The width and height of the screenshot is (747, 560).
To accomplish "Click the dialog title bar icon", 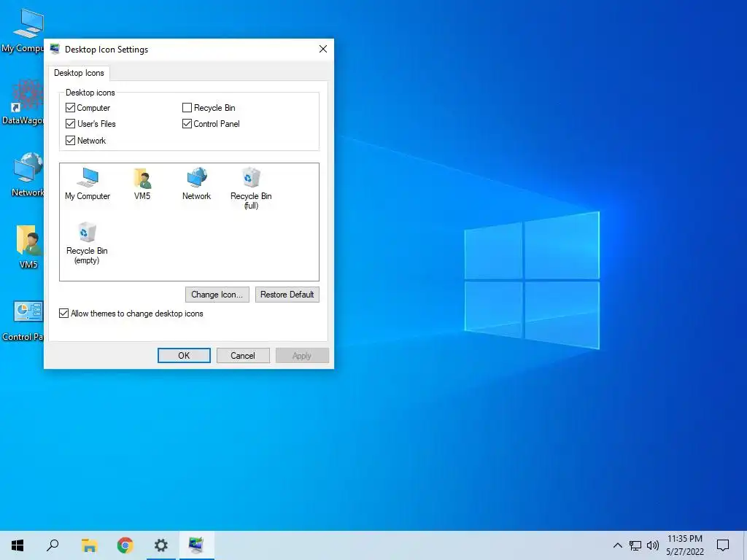I will click(x=55, y=49).
